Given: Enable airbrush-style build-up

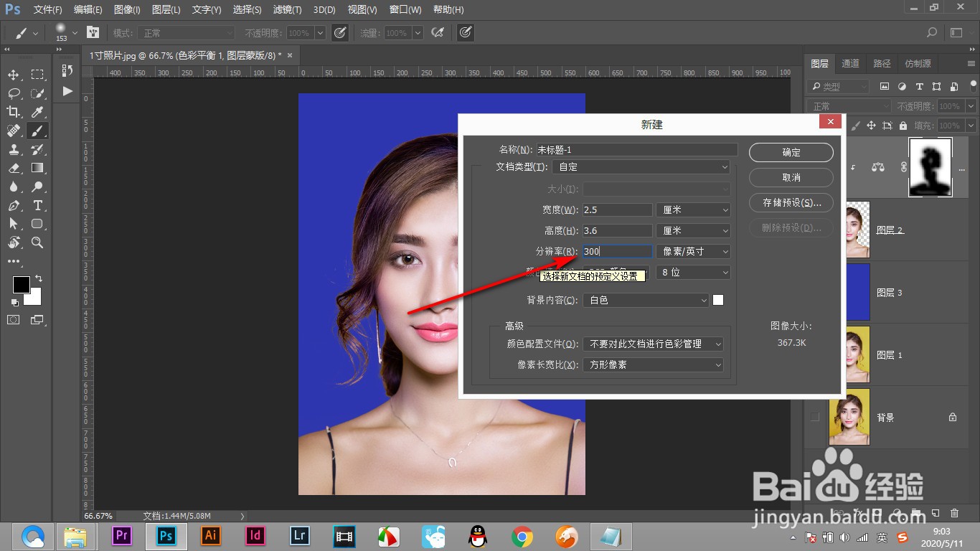Looking at the screenshot, I should click(437, 32).
